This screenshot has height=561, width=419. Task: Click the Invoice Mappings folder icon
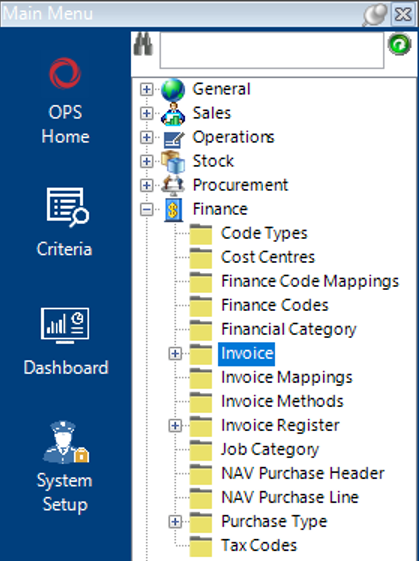coord(201,378)
